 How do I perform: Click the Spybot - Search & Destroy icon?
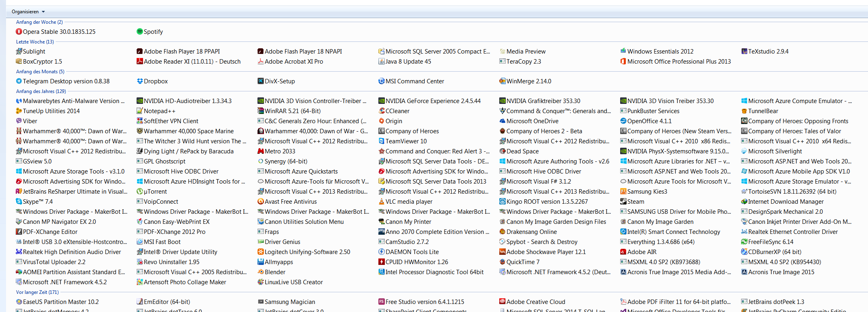tap(503, 242)
